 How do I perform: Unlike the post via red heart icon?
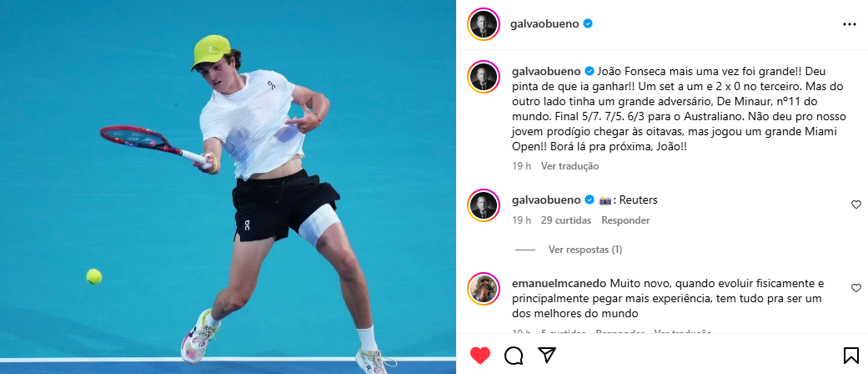480,355
